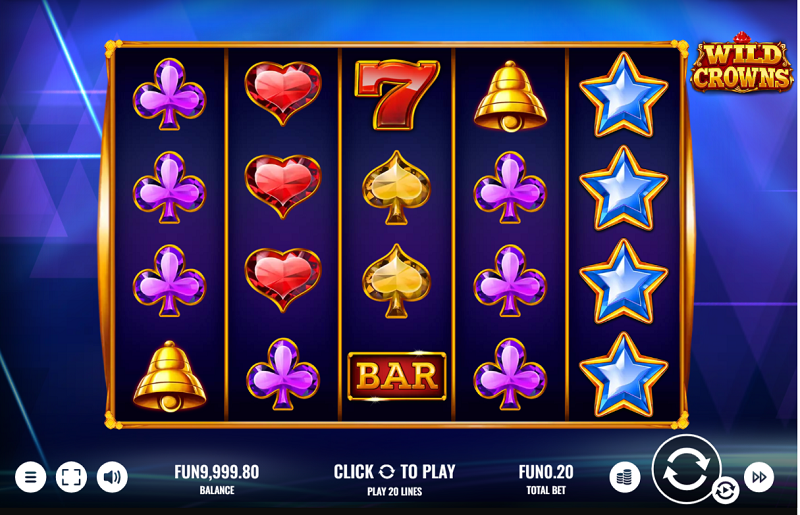Mute the game sound
This screenshot has height=515, width=800.
[x=112, y=477]
